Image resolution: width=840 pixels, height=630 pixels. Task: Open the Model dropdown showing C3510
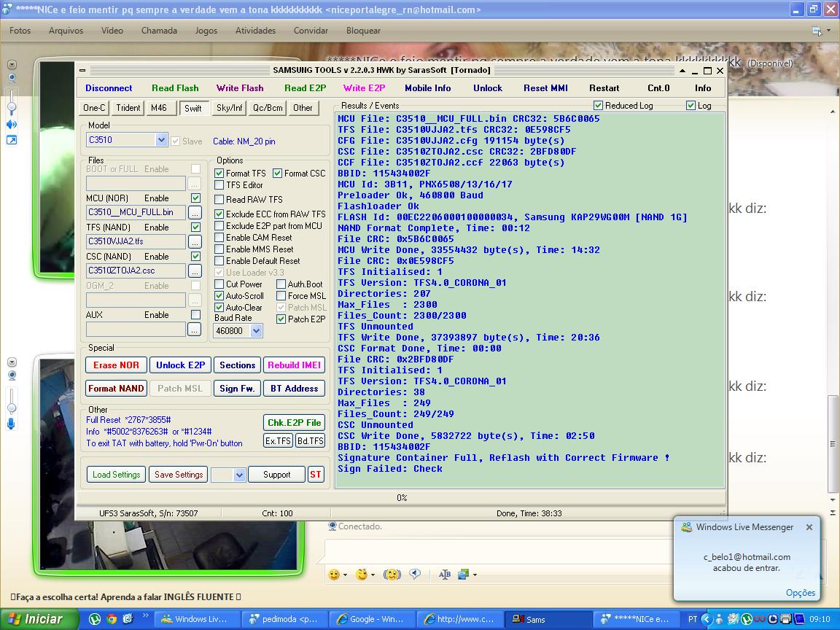click(x=161, y=140)
